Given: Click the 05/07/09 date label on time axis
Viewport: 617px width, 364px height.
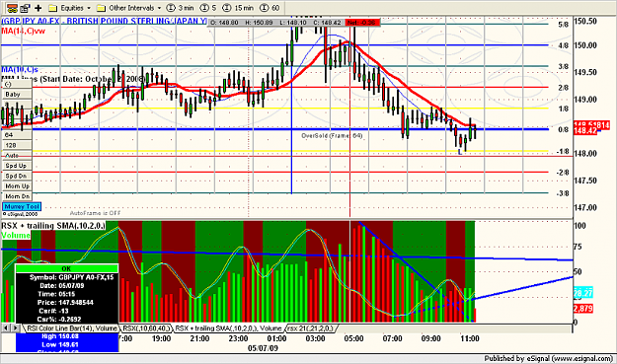Looking at the screenshot, I should (x=263, y=348).
